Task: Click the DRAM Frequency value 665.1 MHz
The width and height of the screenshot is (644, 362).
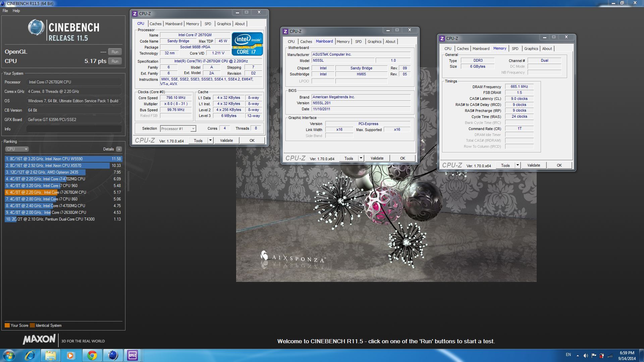Action: (519, 87)
